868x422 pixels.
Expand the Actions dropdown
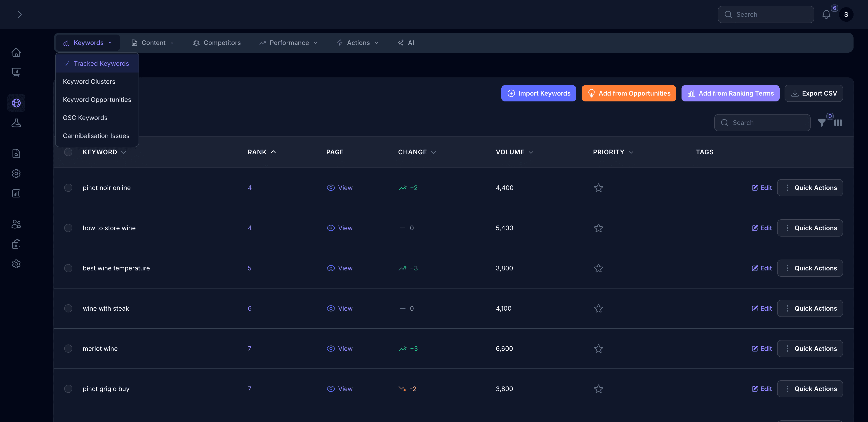pos(358,43)
